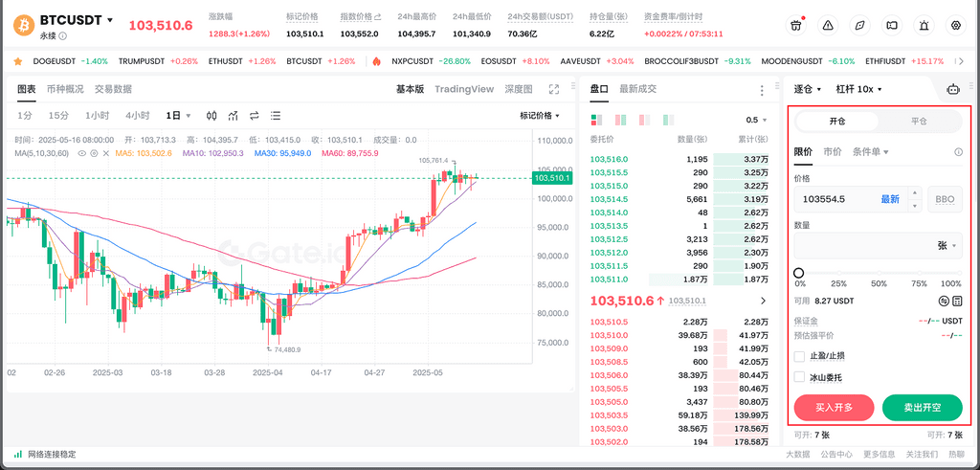Tick the 冰山委托 checkbox
The width and height of the screenshot is (980, 470).
pos(800,377)
